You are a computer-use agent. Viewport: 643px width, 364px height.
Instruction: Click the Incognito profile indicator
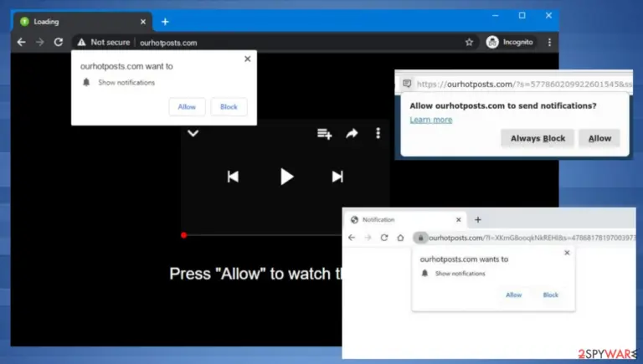click(x=510, y=42)
